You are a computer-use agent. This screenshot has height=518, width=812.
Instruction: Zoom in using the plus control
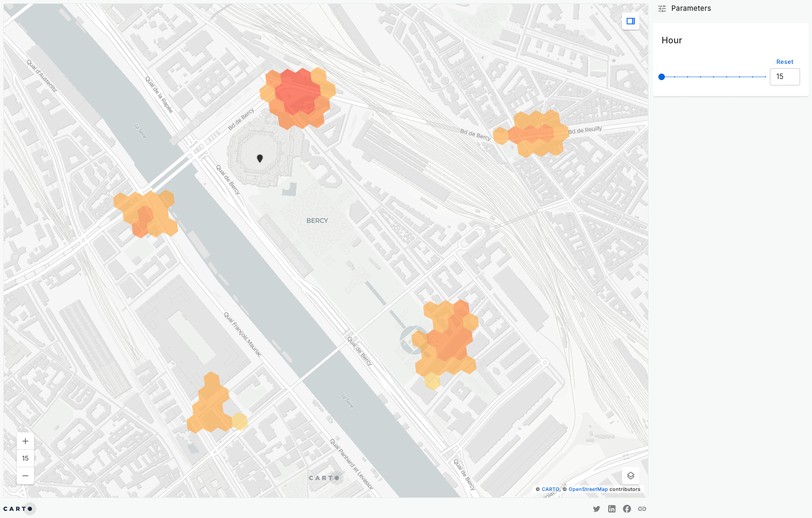click(25, 441)
